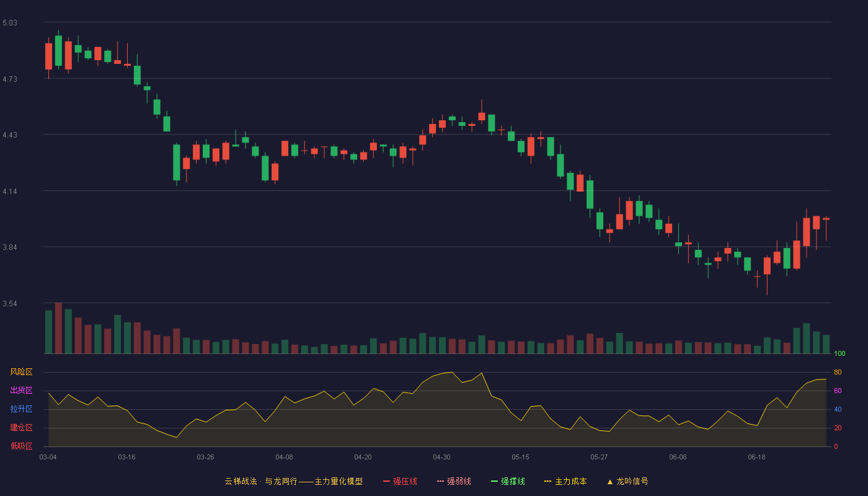Viewport: 868px width, 496px height.
Task: Toggle the 主力成本 legend entry
Action: 565,481
